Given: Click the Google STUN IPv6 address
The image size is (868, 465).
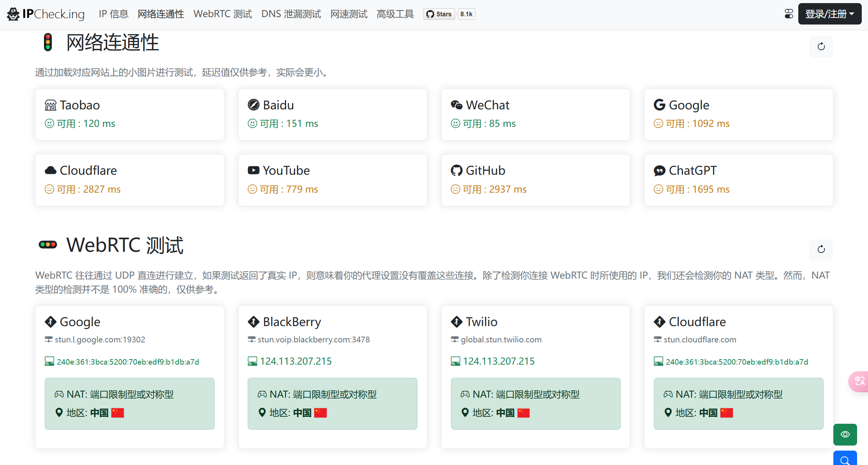Looking at the screenshot, I should tap(128, 362).
